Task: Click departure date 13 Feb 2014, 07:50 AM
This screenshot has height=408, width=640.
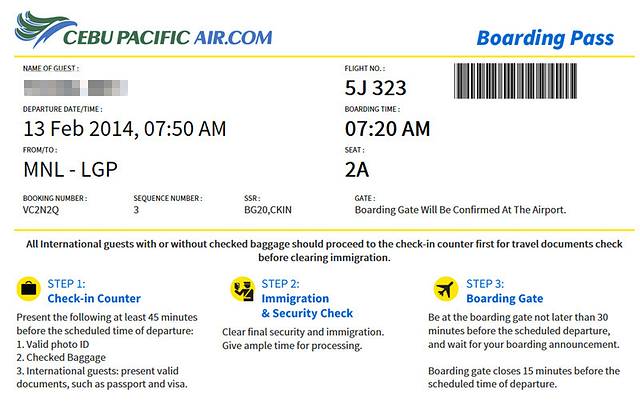Action: coord(124,129)
